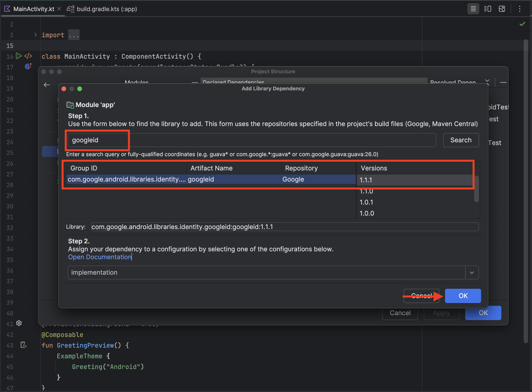Click the Run Preview icon for GreetingPreview
The width and height of the screenshot is (532, 392).
tap(24, 345)
